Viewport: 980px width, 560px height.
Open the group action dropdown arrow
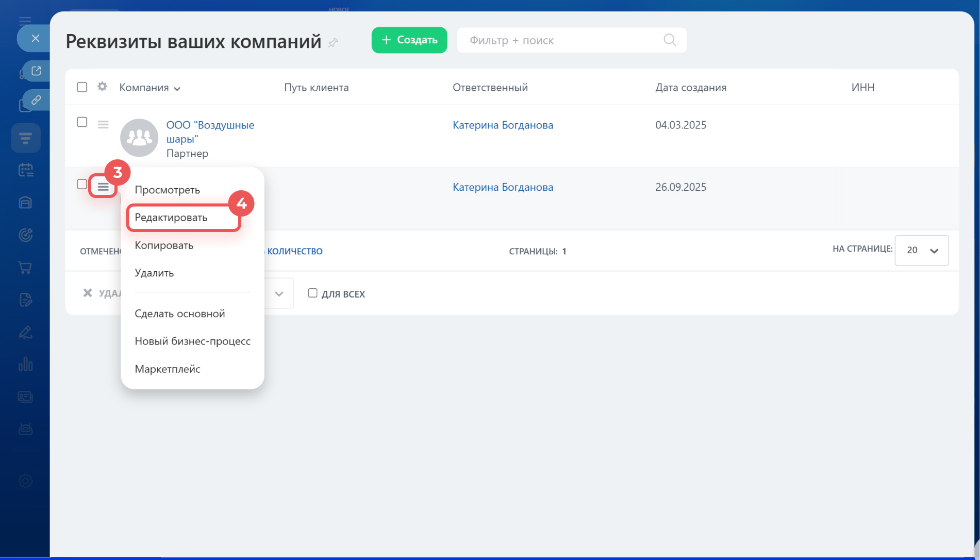[x=279, y=294]
